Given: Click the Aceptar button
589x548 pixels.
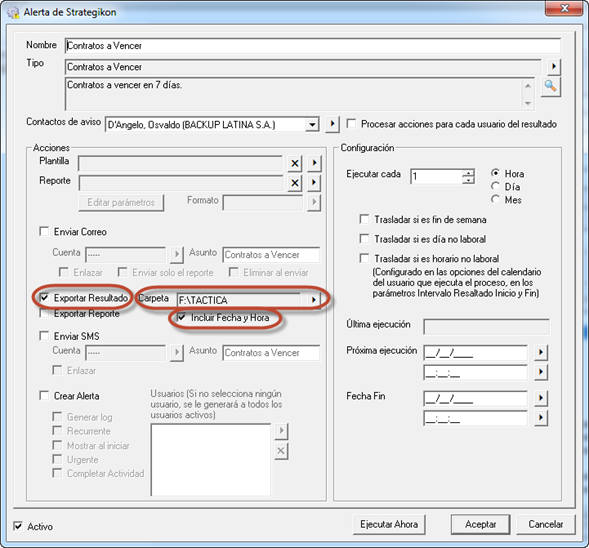Looking at the screenshot, I should pyautogui.click(x=480, y=524).
